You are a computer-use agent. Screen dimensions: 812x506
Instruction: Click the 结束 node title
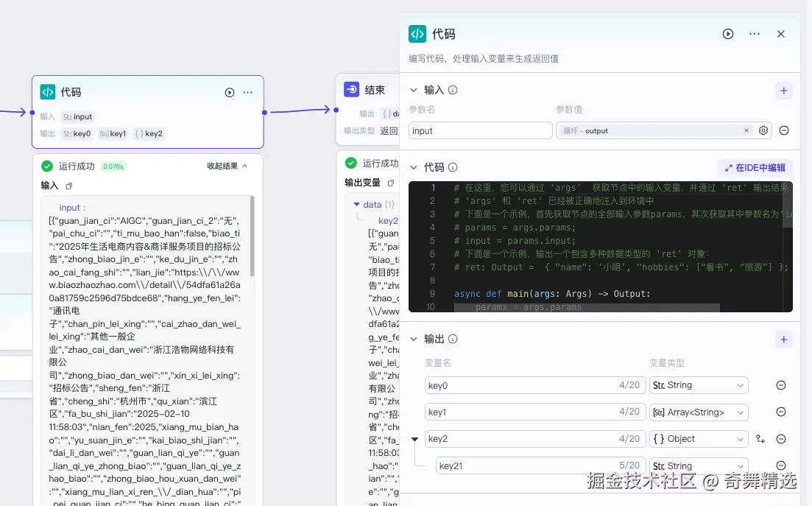(x=375, y=90)
